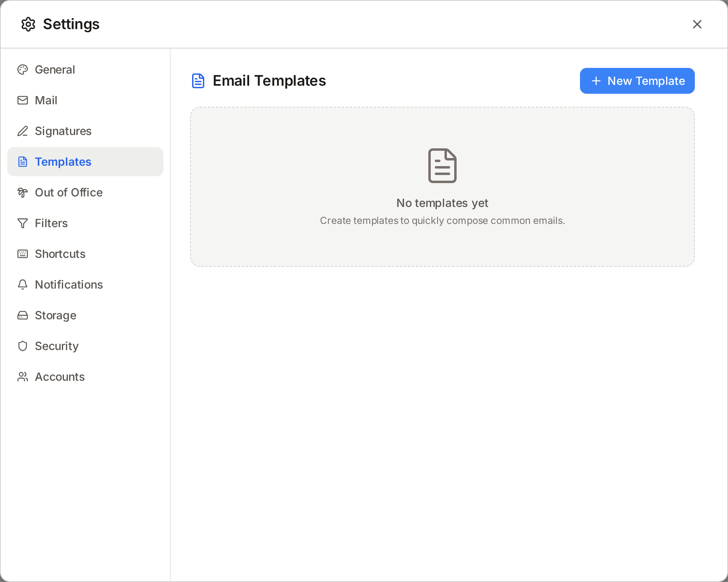728x582 pixels.
Task: Click the large document icon in empty state
Action: click(x=442, y=165)
